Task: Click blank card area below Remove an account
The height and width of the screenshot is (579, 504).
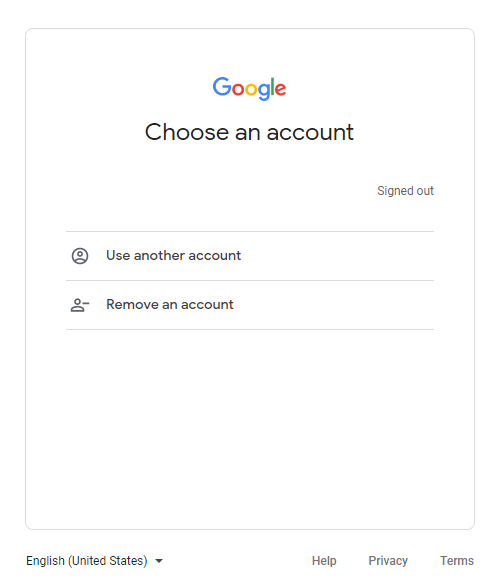Action: [x=250, y=428]
